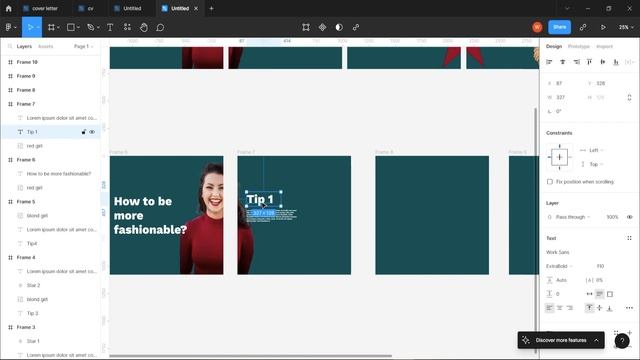Switch to the Inspect tab

pos(604,47)
